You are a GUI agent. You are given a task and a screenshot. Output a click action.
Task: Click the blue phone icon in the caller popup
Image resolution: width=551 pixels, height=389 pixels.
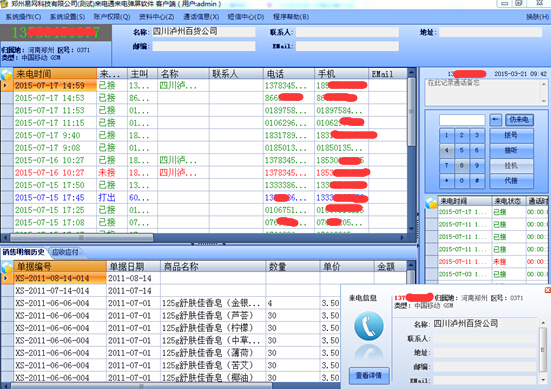(369, 326)
